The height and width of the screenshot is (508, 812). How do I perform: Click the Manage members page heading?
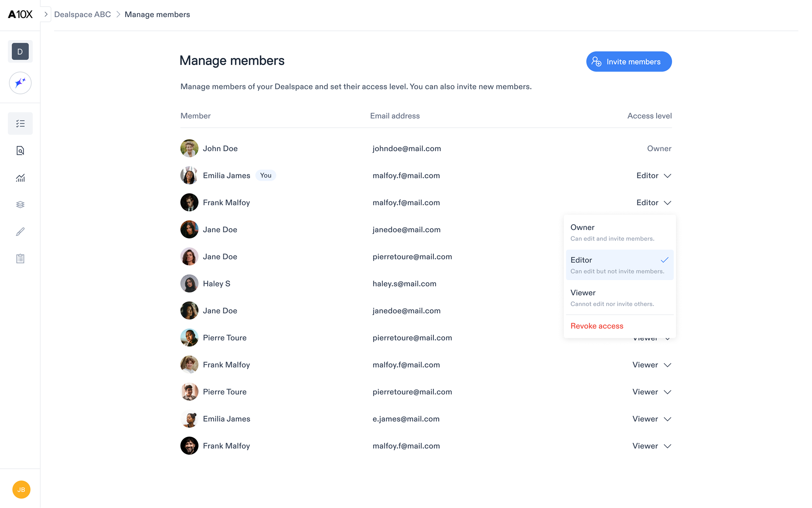[x=232, y=61]
